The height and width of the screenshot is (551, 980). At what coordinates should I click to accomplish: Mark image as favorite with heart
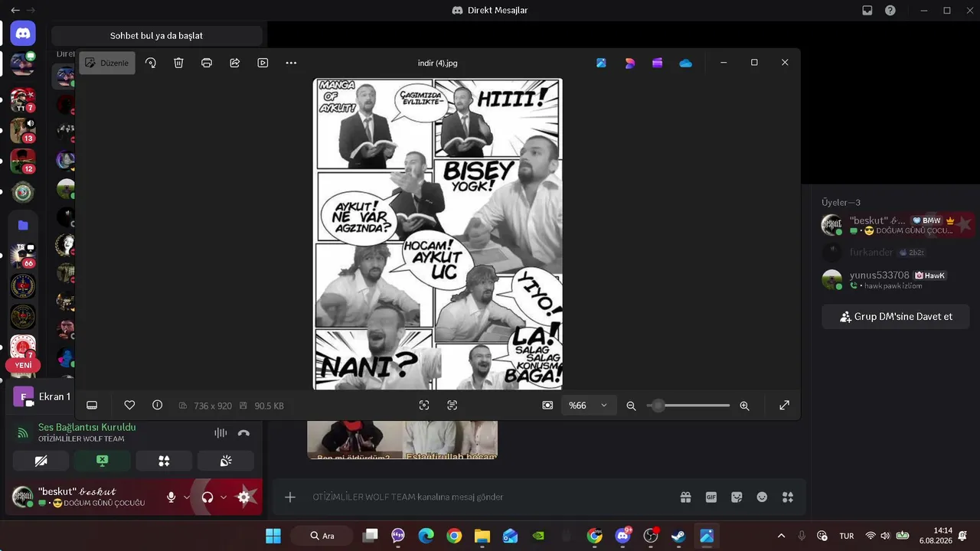(x=129, y=405)
